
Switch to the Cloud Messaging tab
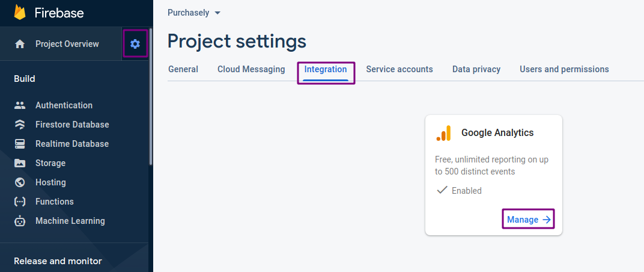251,69
